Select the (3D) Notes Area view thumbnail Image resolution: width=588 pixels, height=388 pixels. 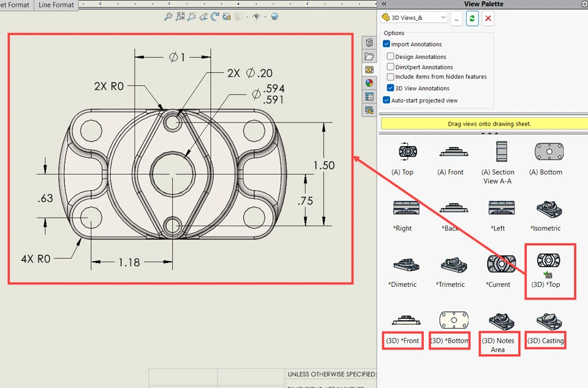502,321
